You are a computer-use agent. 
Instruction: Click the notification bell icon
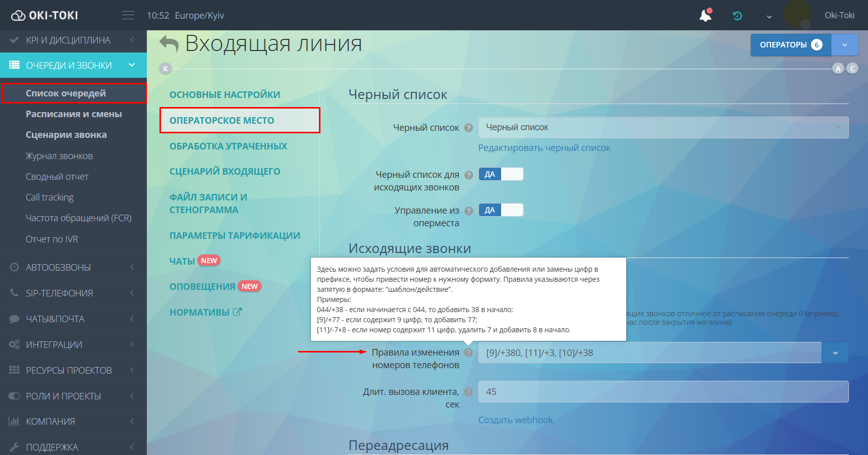click(704, 15)
